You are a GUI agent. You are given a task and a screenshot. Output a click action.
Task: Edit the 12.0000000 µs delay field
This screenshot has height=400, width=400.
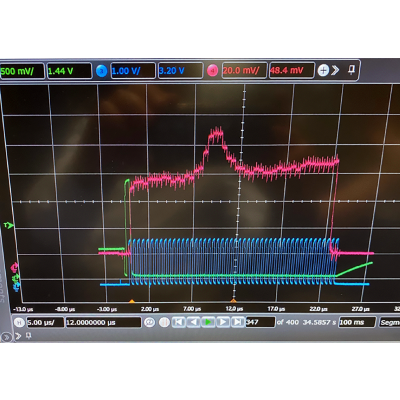pos(103,322)
